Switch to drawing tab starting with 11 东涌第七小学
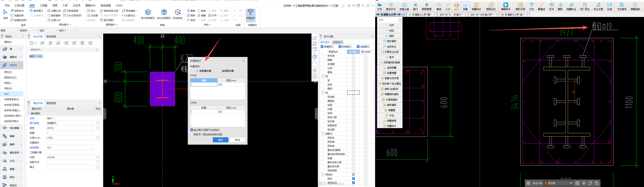The width and height of the screenshot is (644, 187). point(421,15)
